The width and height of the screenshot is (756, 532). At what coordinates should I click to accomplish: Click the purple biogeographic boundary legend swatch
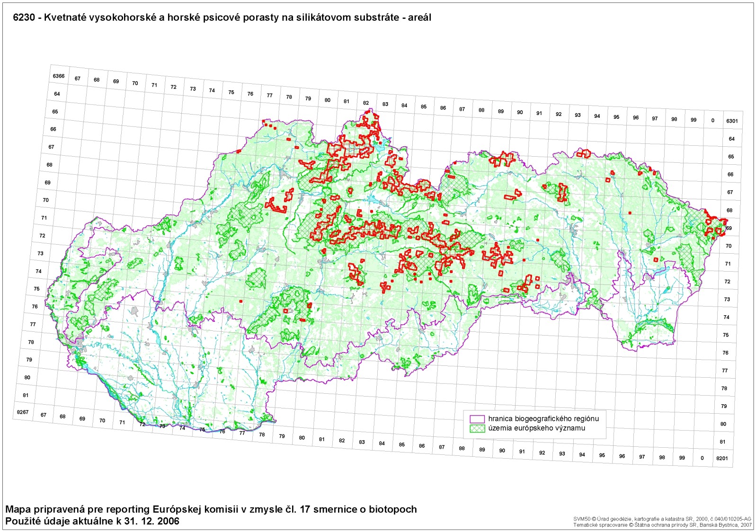coord(477,419)
